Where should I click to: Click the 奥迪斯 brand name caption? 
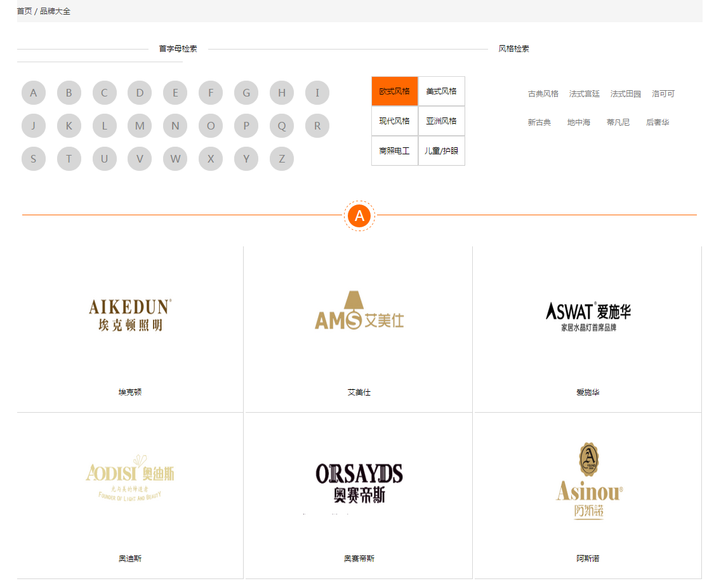click(x=130, y=558)
